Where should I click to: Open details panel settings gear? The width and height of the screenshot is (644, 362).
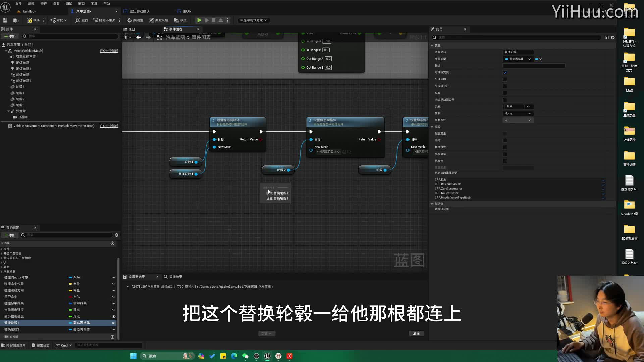click(613, 38)
